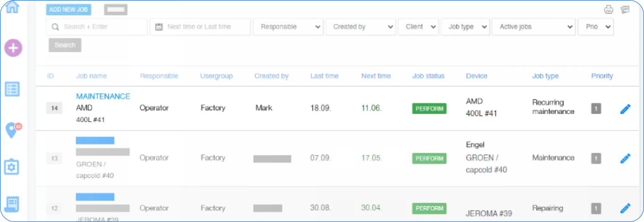This screenshot has height=222, width=644.
Task: Open the home icon in sidebar
Action: click(x=12, y=6)
